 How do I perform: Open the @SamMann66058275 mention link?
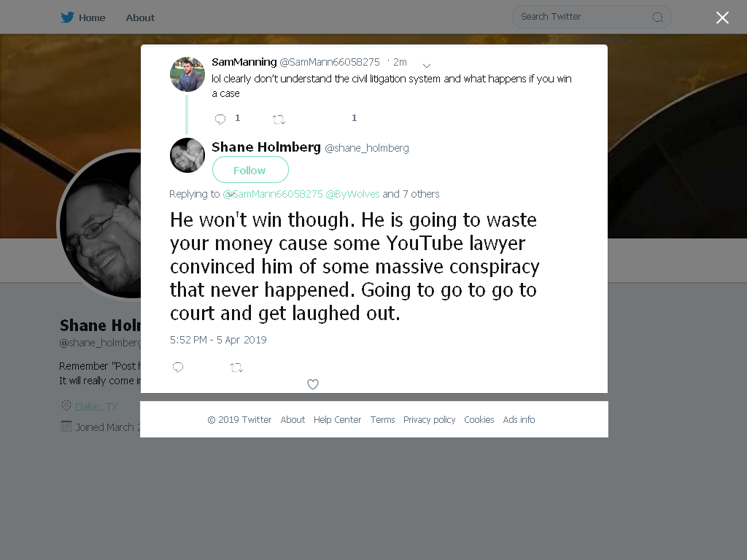click(273, 194)
